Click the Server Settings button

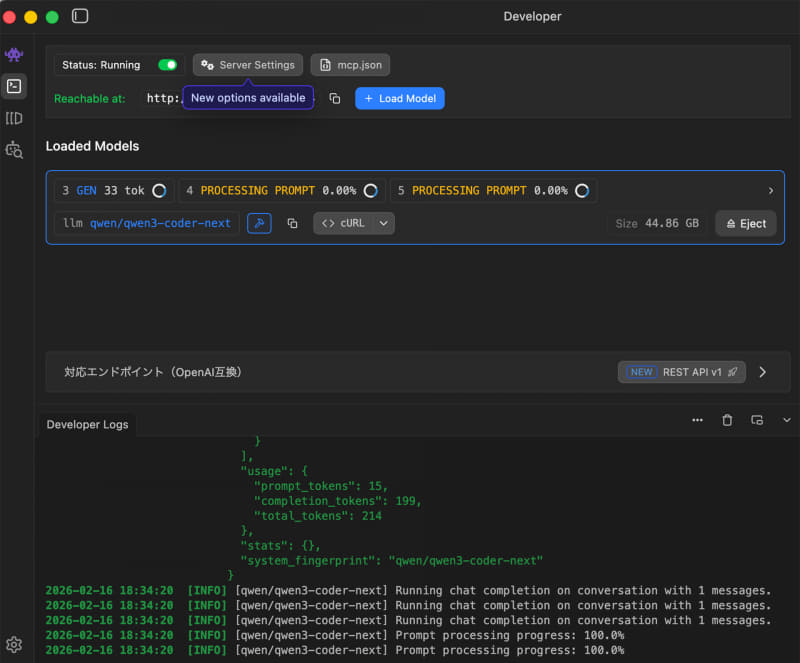click(x=248, y=65)
